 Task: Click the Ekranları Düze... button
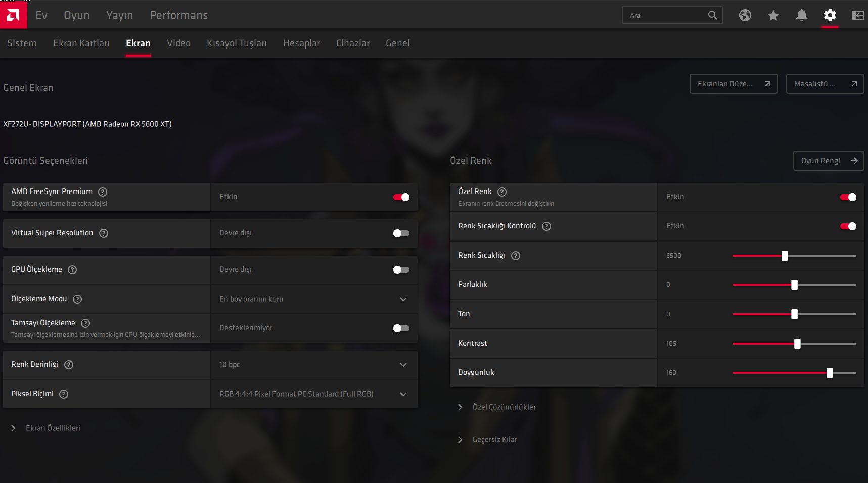(734, 84)
